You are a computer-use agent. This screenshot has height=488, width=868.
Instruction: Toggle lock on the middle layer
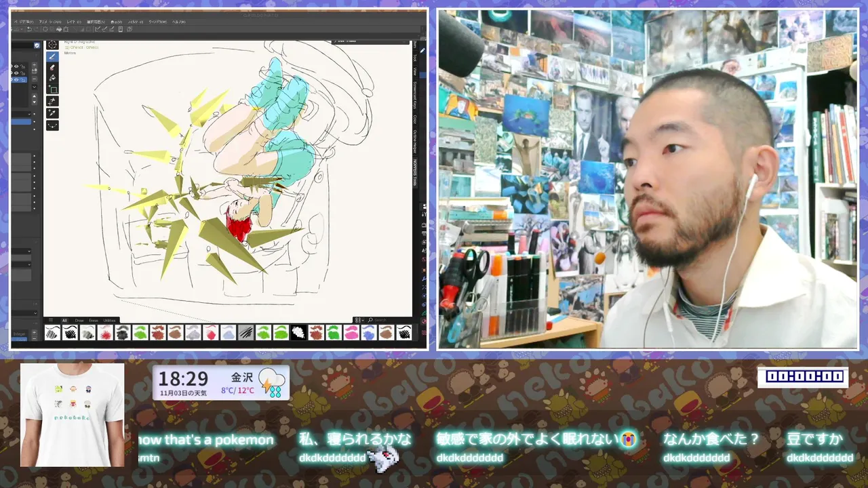point(22,73)
